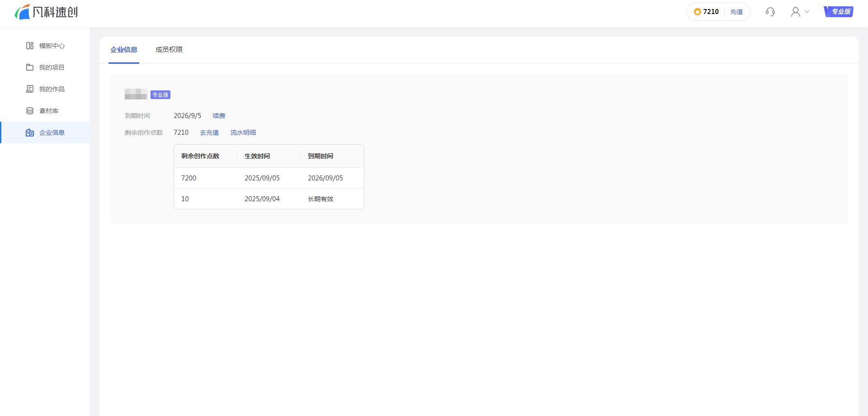This screenshot has width=868, height=416.
Task: Switch to the 成员权限 tab
Action: [169, 50]
